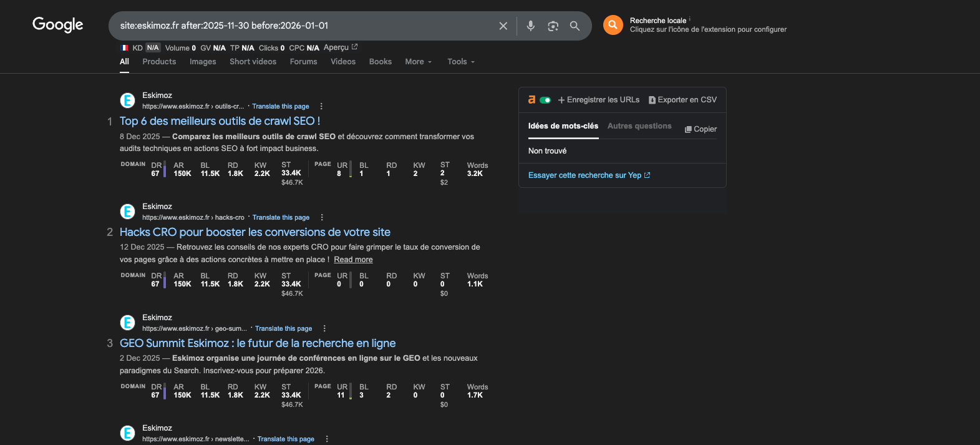Open image search with the camera lens icon
Image resolution: width=980 pixels, height=445 pixels.
point(553,26)
